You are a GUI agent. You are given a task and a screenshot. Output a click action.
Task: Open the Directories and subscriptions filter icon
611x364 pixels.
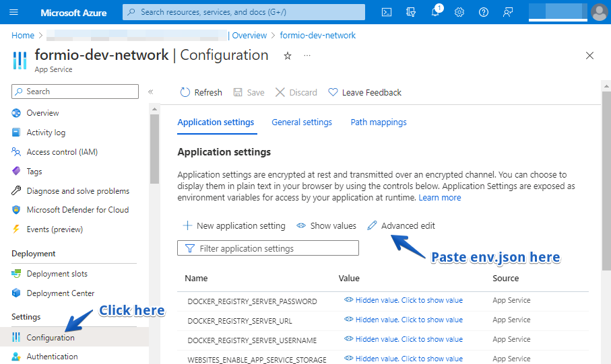click(x=411, y=13)
